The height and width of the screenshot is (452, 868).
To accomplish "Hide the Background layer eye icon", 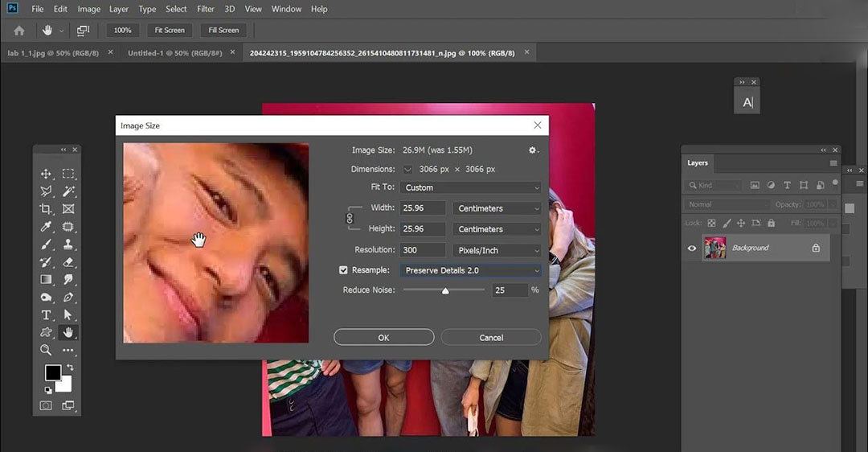I will coord(691,249).
